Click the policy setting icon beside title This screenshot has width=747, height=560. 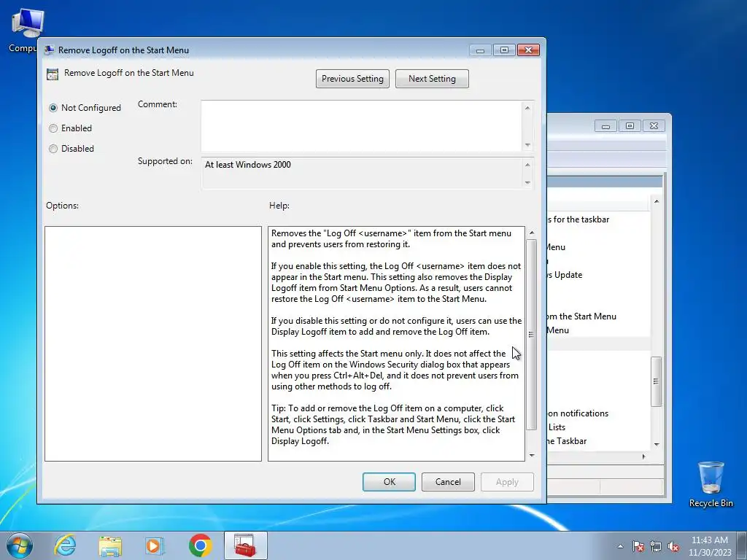coord(53,74)
